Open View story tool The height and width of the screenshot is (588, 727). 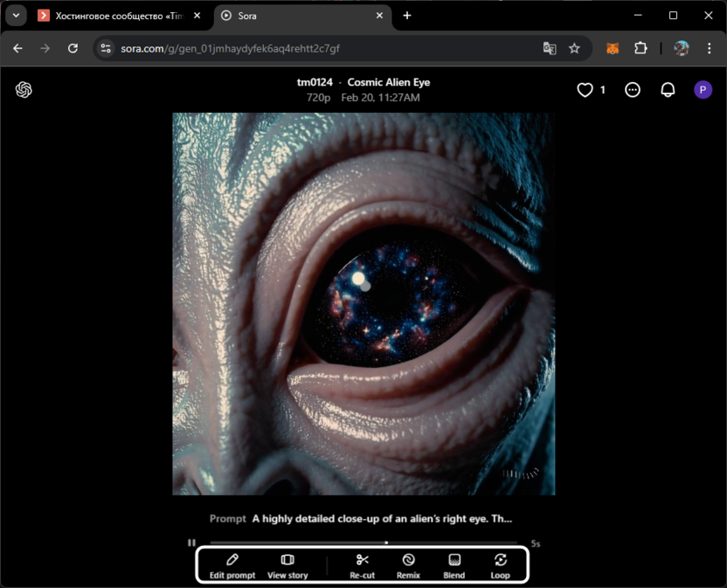287,566
